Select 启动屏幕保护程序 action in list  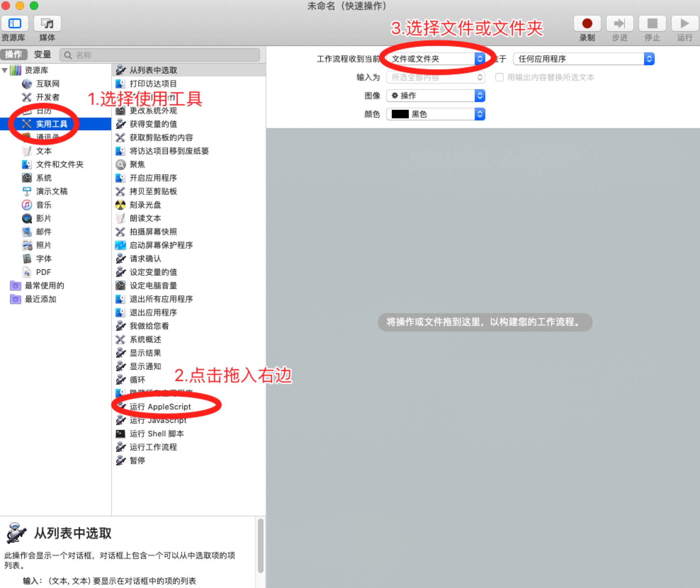(x=161, y=245)
